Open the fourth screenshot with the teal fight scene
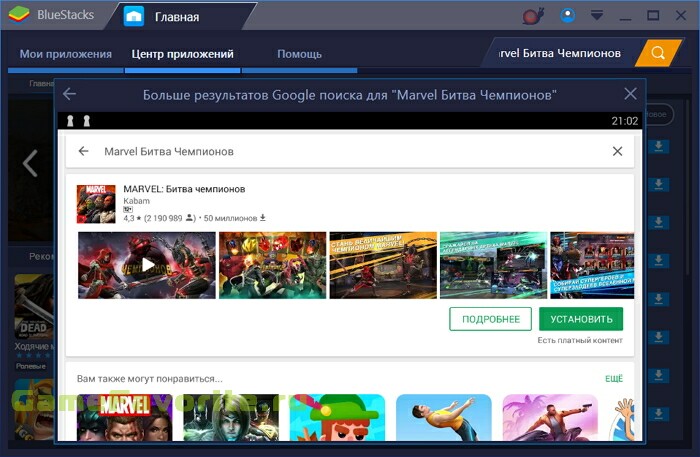This screenshot has height=457, width=700. click(x=493, y=265)
